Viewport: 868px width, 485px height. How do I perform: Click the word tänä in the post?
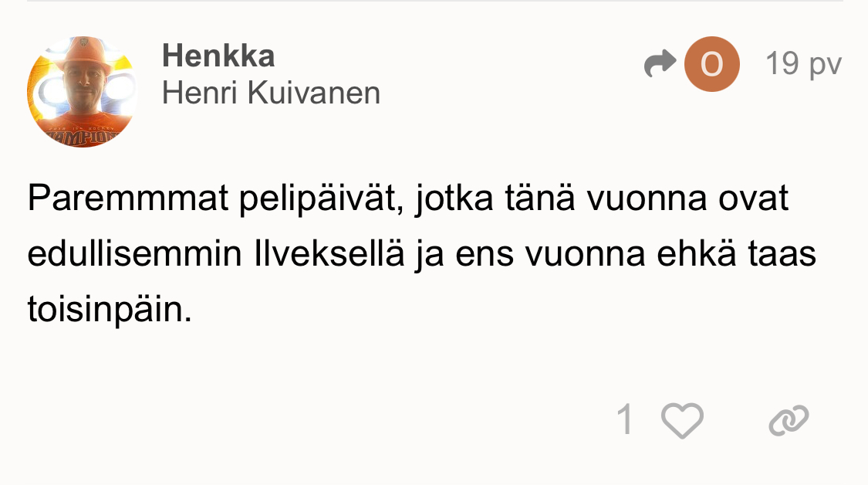[x=539, y=199]
